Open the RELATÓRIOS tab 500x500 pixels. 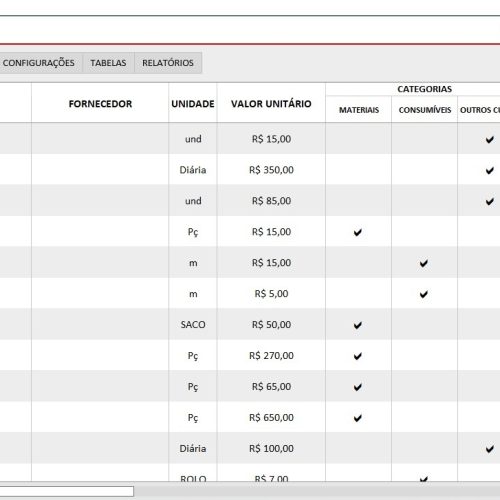168,63
